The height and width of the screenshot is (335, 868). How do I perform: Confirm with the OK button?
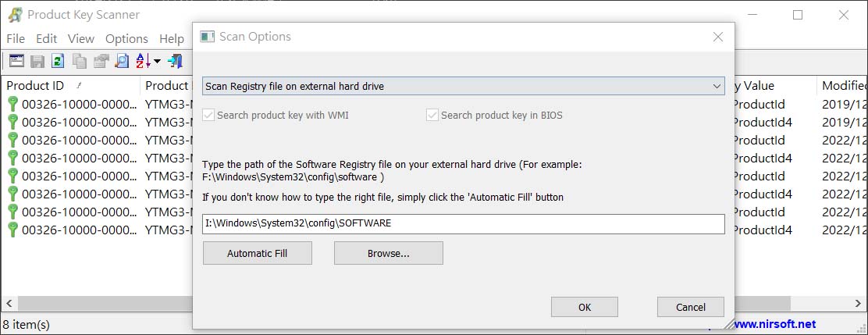click(x=585, y=307)
